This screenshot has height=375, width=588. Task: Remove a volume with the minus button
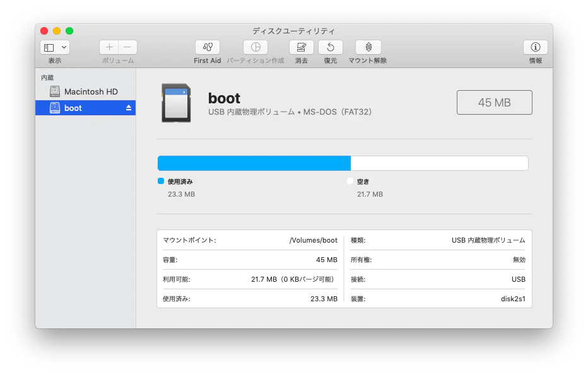tap(127, 47)
